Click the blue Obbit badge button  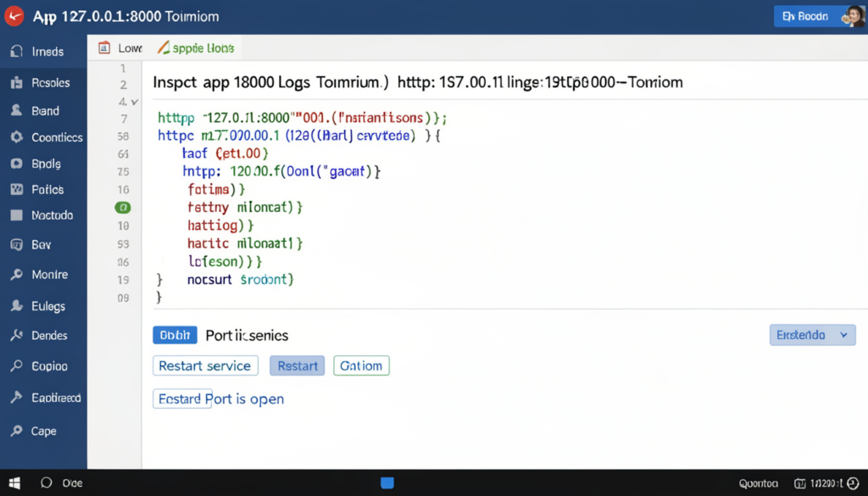click(175, 335)
